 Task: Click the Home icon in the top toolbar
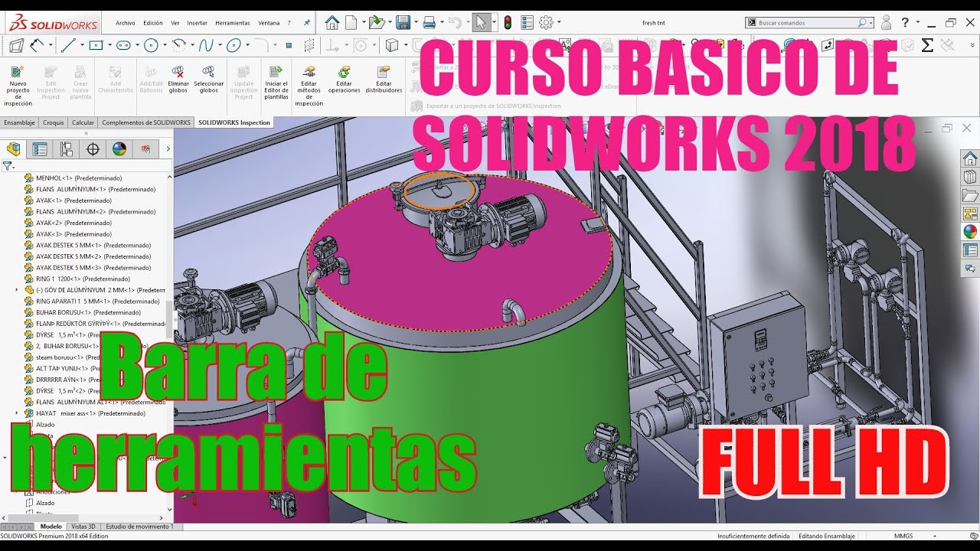coord(332,22)
